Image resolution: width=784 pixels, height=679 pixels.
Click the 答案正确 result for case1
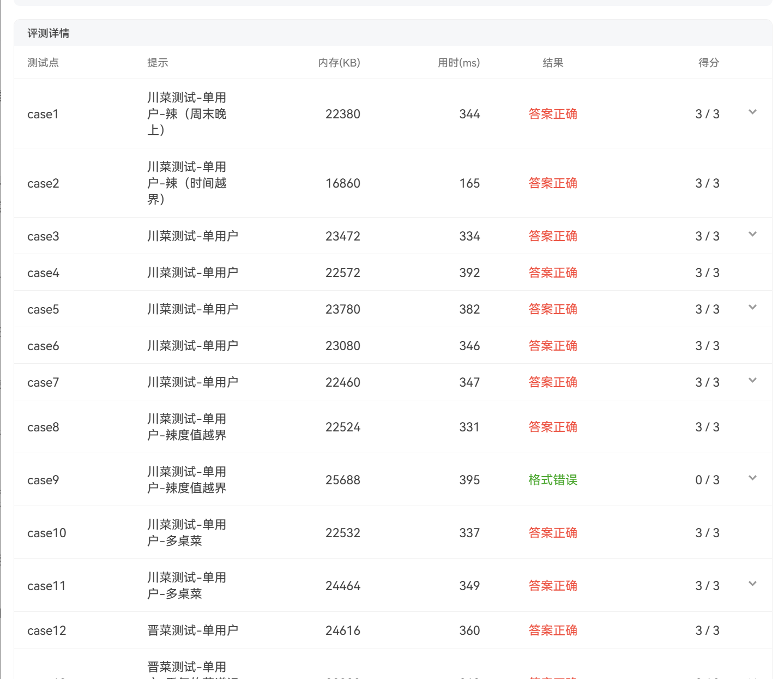(553, 114)
